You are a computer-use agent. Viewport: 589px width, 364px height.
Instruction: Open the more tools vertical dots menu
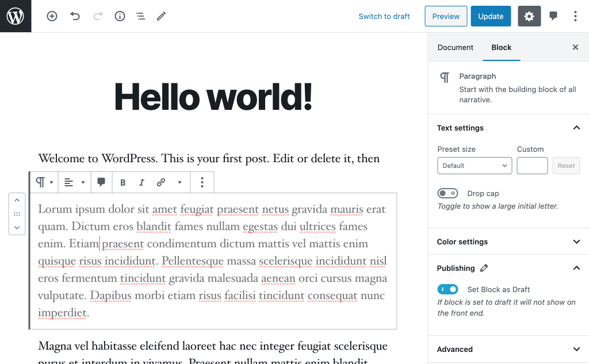575,16
